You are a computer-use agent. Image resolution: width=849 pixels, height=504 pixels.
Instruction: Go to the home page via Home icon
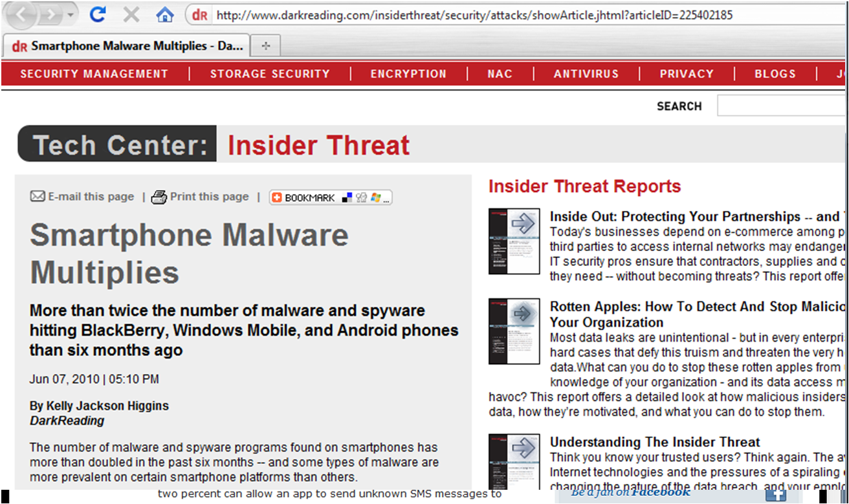point(165,14)
